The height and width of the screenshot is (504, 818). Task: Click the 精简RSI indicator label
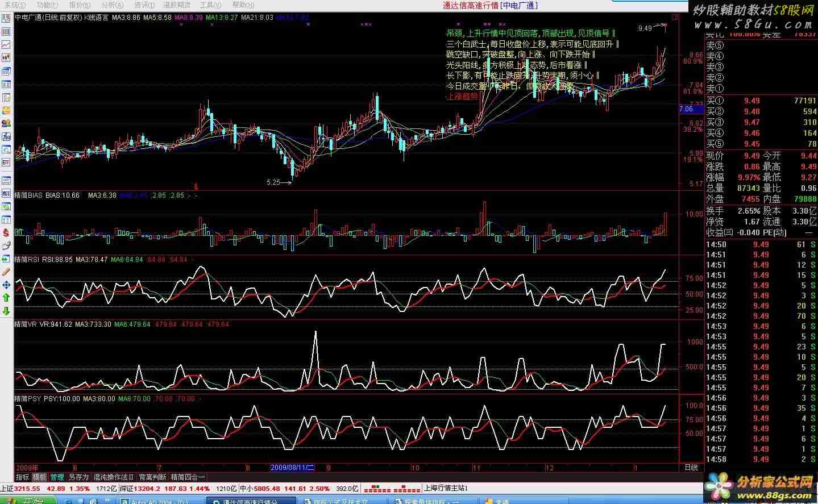point(27,260)
